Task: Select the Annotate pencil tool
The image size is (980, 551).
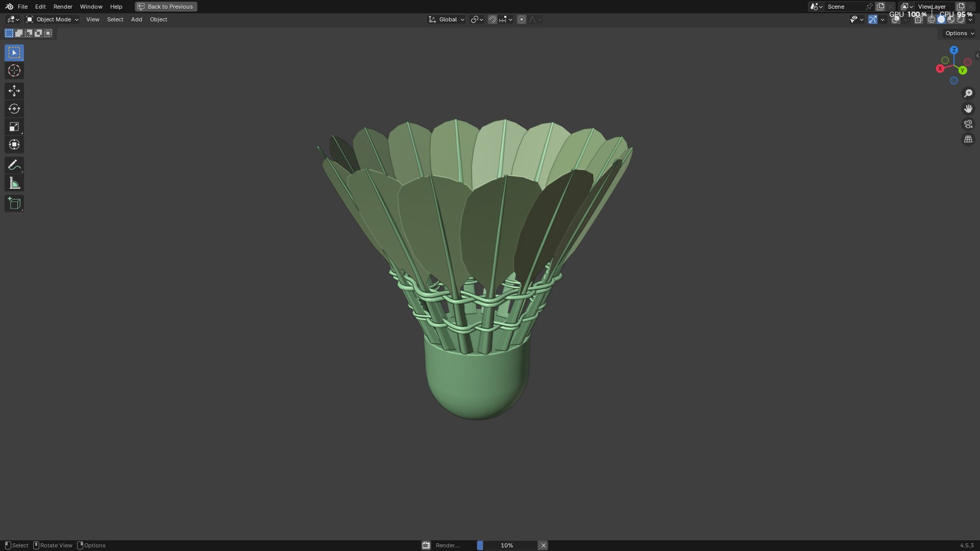Action: click(14, 165)
